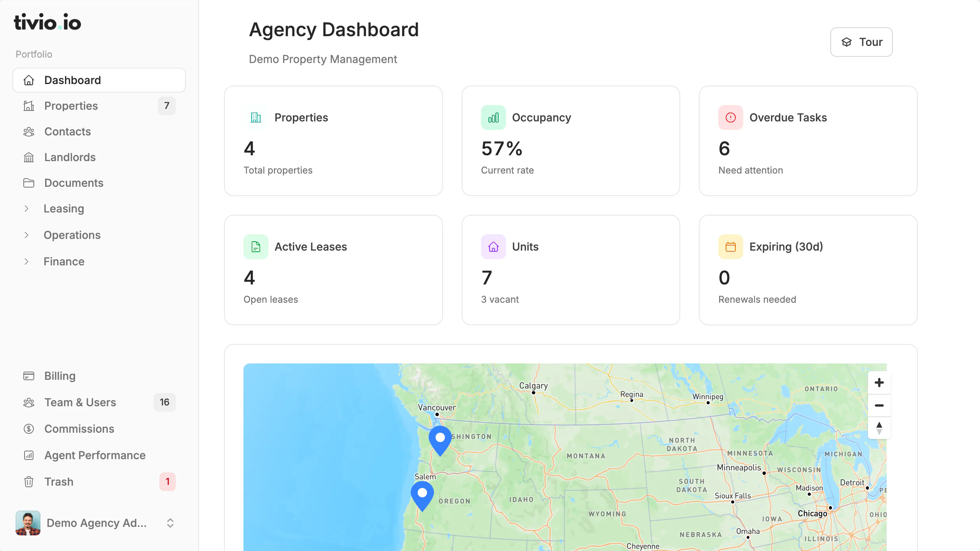Viewport: 980px width, 551px height.
Task: Zoom in on the map
Action: pyautogui.click(x=879, y=383)
